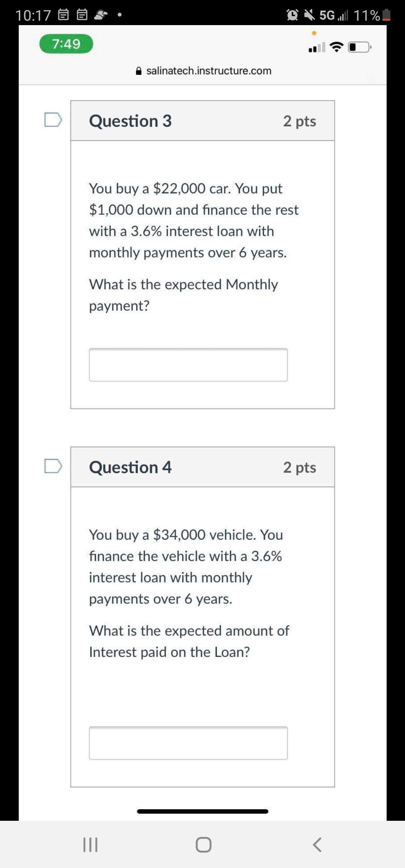The width and height of the screenshot is (405, 868).
Task: Tap the 11% battery indicator
Action: pyautogui.click(x=372, y=15)
